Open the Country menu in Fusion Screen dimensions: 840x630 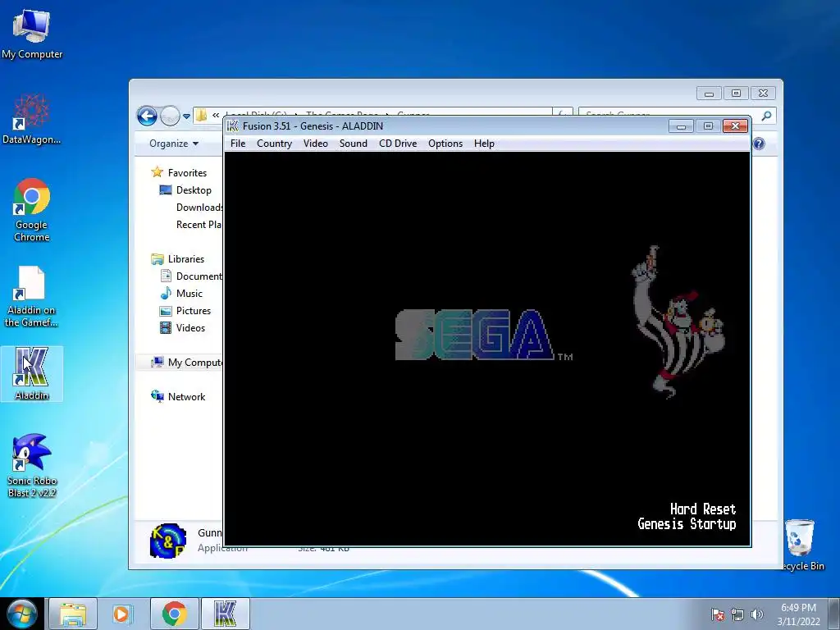tap(274, 144)
